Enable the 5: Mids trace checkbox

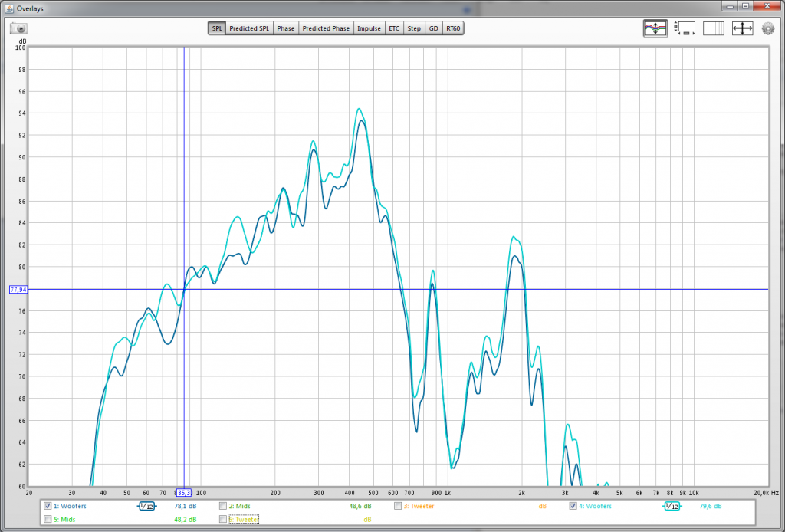coord(48,520)
